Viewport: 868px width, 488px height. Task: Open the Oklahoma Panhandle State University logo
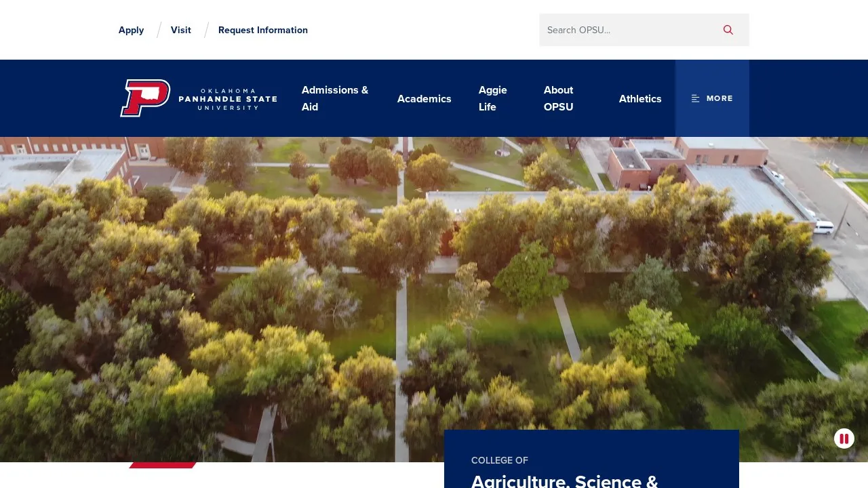(x=199, y=98)
